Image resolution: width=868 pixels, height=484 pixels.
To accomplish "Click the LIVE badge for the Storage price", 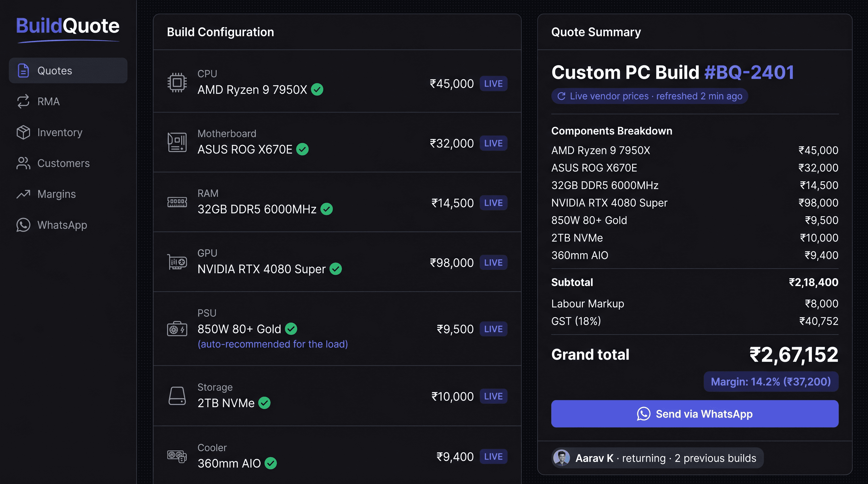I will 493,396.
